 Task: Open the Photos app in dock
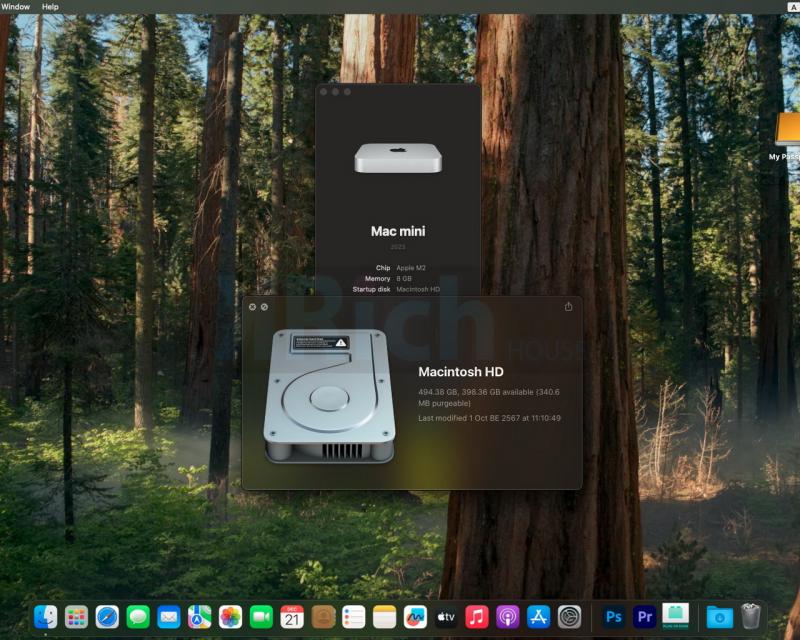point(230,617)
